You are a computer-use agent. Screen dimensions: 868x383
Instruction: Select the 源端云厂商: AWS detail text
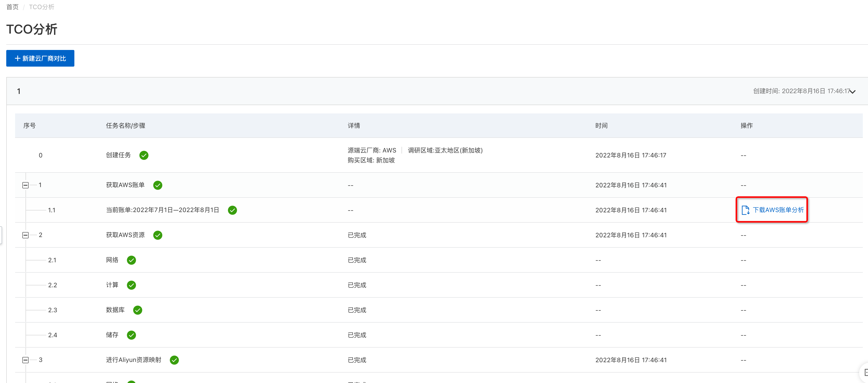372,150
